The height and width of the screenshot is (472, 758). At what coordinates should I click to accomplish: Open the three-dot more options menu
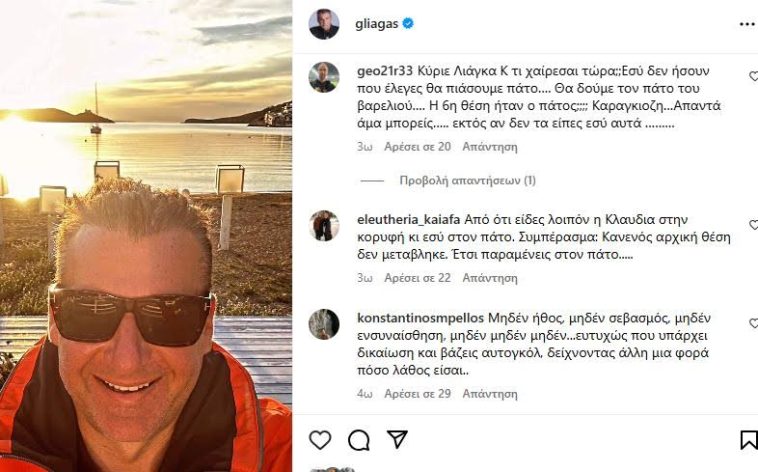pos(748,24)
